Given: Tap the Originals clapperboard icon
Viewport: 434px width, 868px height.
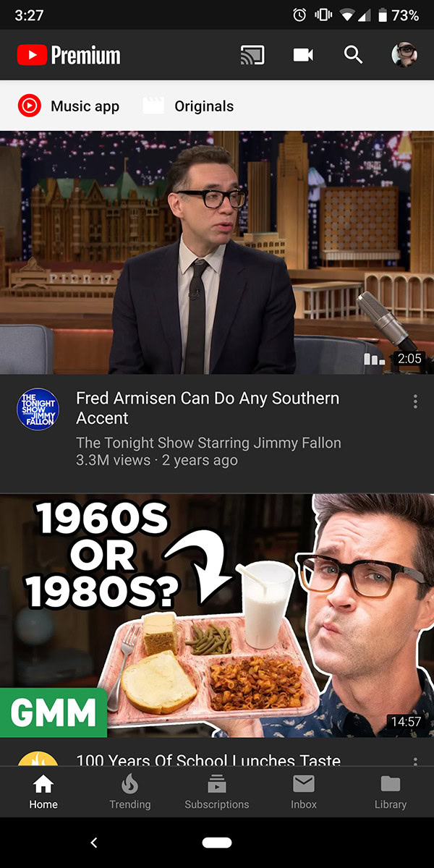Looking at the screenshot, I should 153,106.
